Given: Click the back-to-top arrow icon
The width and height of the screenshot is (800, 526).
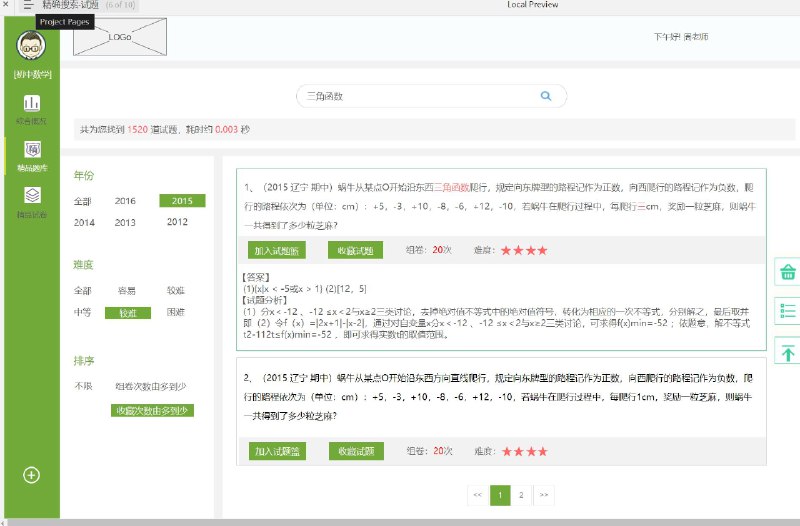Looking at the screenshot, I should [x=787, y=352].
